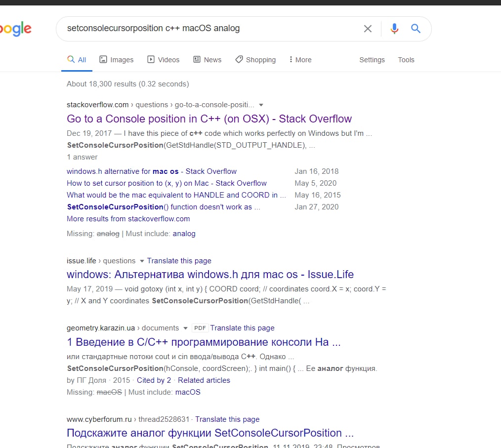Click the Google logo

(x=16, y=29)
